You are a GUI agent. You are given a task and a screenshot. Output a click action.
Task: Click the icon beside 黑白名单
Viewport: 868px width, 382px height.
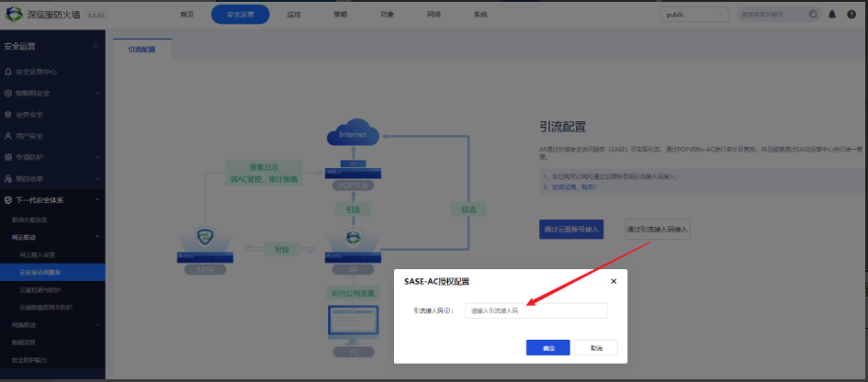point(7,179)
